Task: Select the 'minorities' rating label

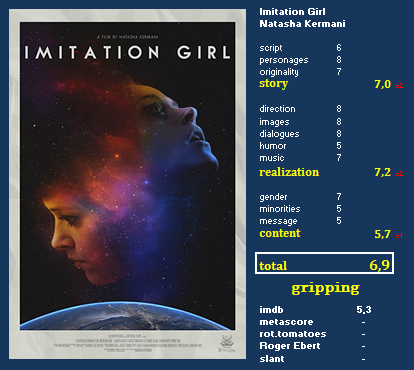Action: click(x=280, y=209)
